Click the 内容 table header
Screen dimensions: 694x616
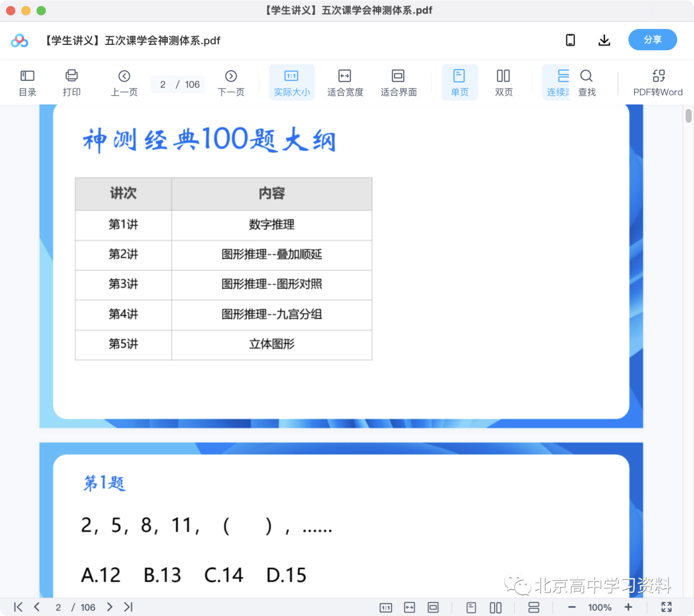click(x=272, y=193)
